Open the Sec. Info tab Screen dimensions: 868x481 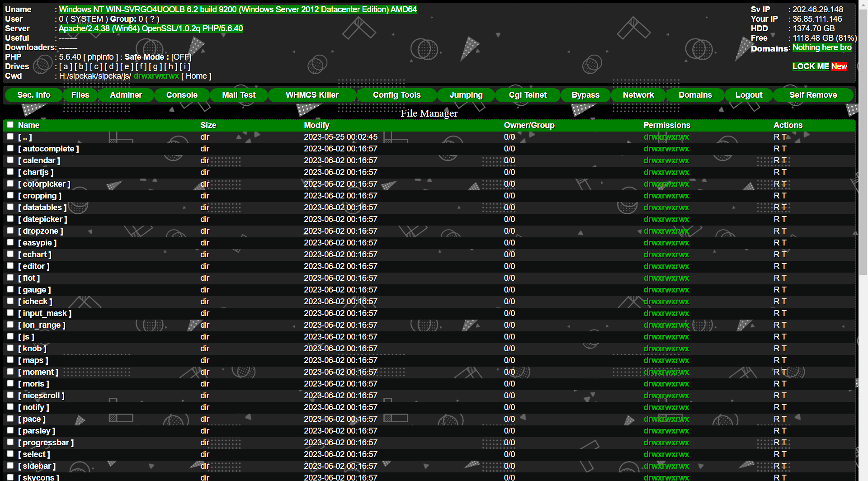[34, 95]
